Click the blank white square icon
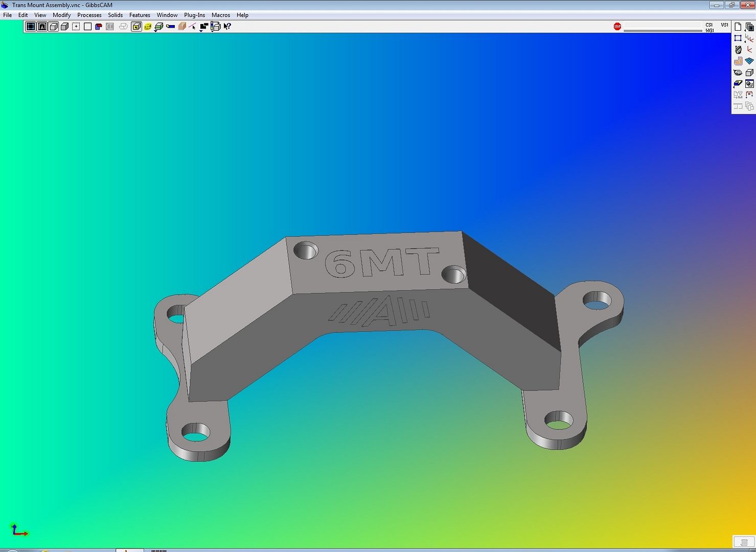 [x=87, y=27]
